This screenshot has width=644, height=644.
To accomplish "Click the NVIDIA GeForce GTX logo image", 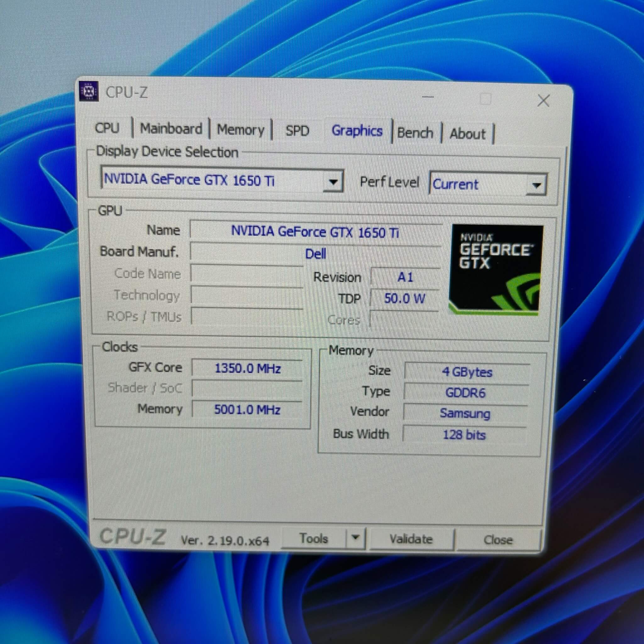I will (496, 270).
